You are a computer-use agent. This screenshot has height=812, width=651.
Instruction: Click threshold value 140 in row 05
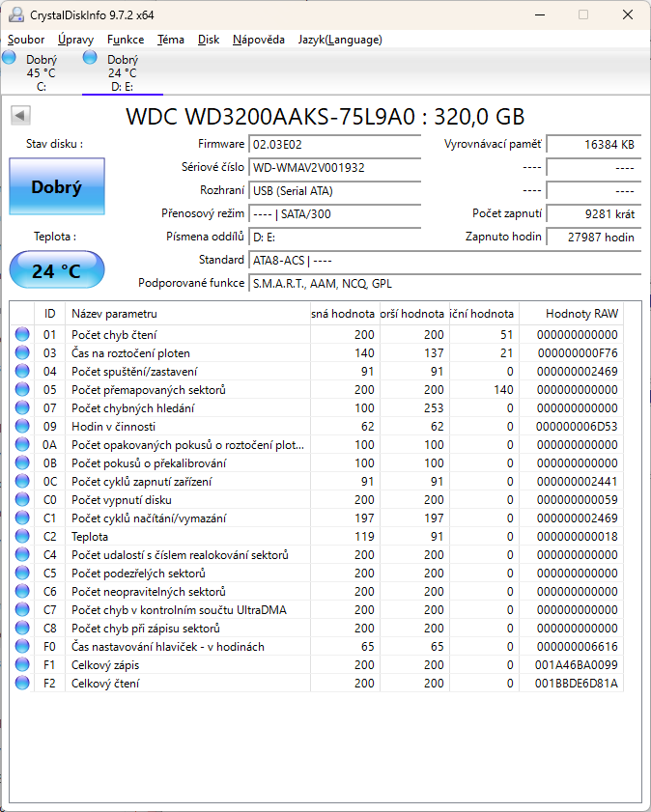(x=503, y=390)
